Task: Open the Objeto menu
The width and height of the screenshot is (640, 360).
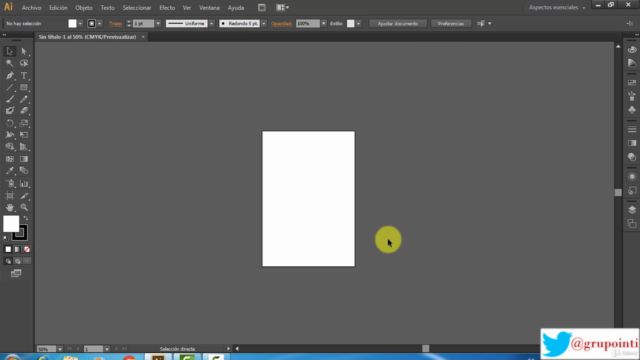Action: coord(84,8)
